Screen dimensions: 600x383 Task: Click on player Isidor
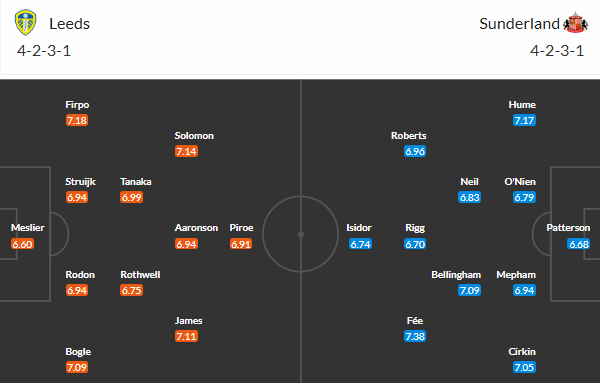pos(359,228)
